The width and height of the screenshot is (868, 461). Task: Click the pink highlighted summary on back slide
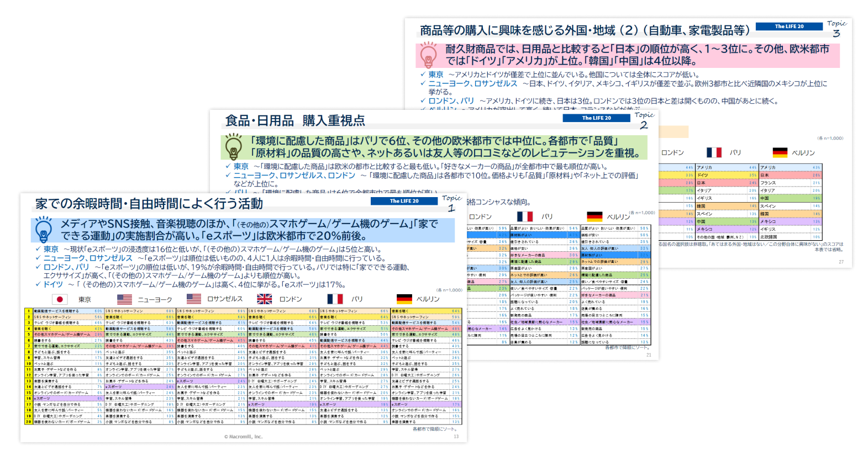[x=628, y=55]
